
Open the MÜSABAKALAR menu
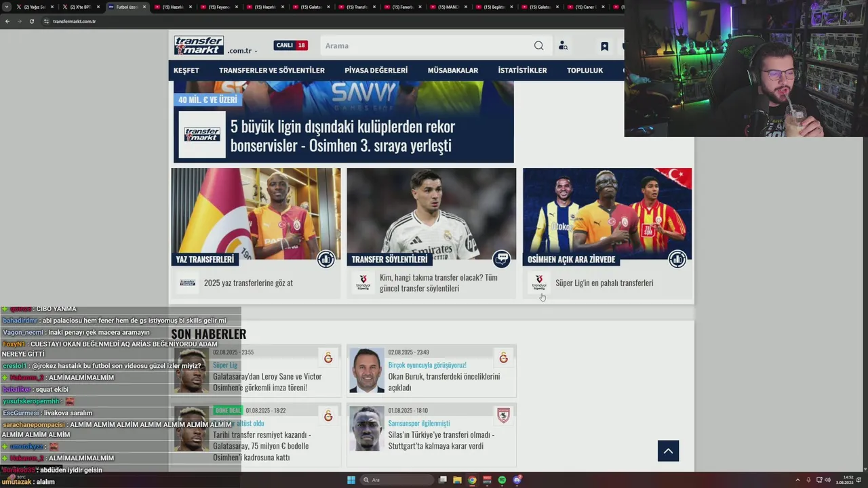tap(453, 70)
